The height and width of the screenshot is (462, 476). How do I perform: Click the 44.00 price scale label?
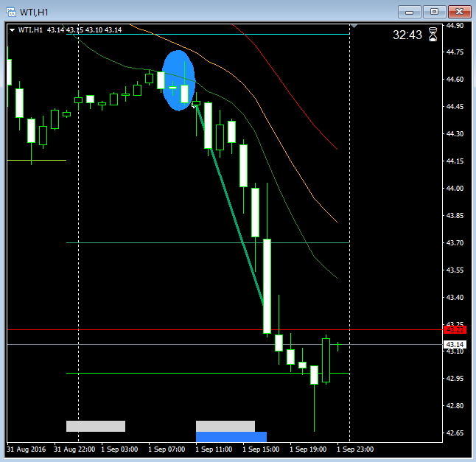[x=455, y=189]
